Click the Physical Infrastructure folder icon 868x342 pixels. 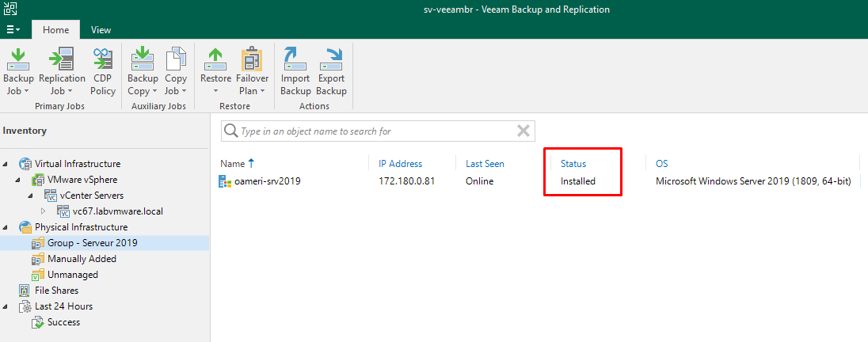25,227
